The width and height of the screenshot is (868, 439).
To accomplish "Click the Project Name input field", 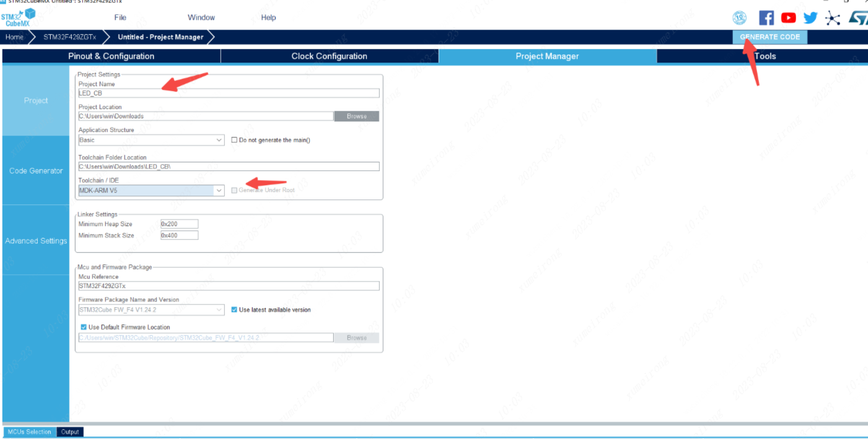I will tap(229, 93).
